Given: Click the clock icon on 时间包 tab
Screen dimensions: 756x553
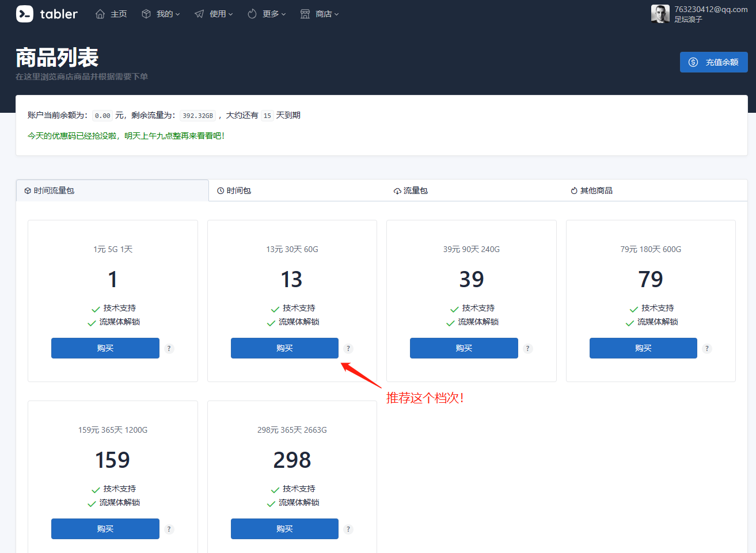Looking at the screenshot, I should [x=221, y=191].
